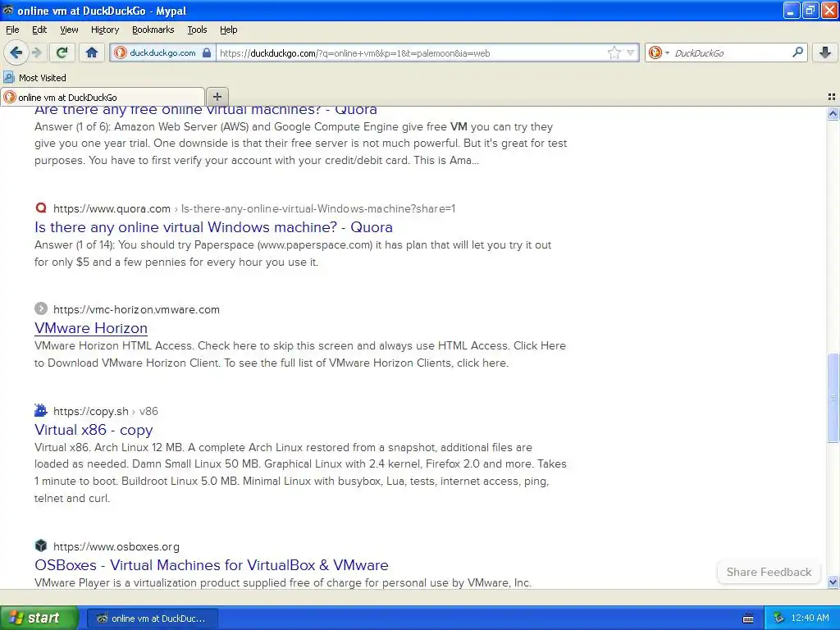Screen dimensions: 840x630
Task: Open the Windows Start menu
Action: point(39,618)
